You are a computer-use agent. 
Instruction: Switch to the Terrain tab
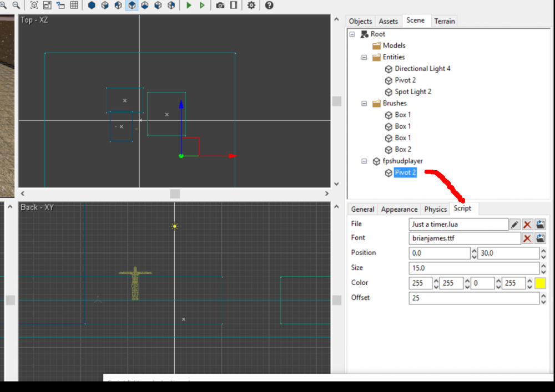pos(445,21)
